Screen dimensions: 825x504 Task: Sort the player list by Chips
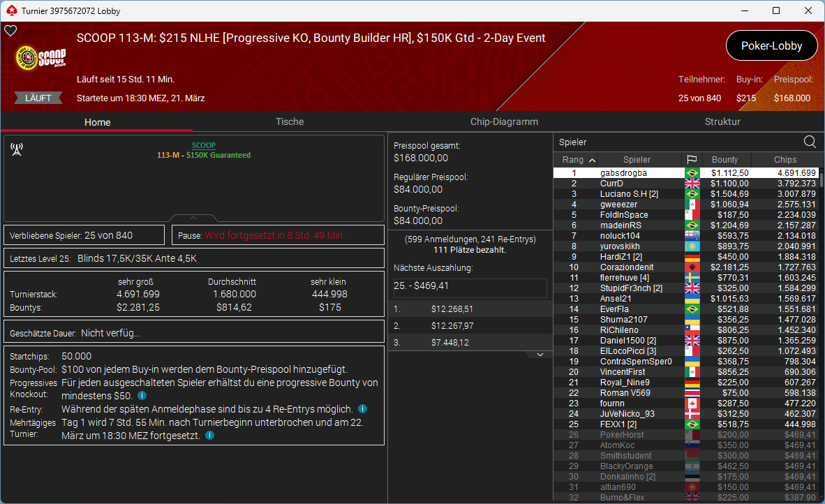coord(785,160)
